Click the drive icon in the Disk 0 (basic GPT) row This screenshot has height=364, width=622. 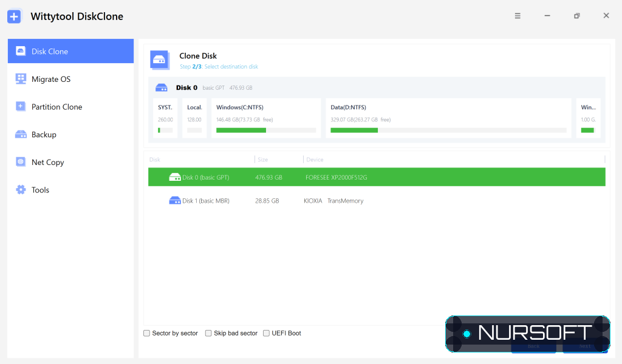point(175,177)
